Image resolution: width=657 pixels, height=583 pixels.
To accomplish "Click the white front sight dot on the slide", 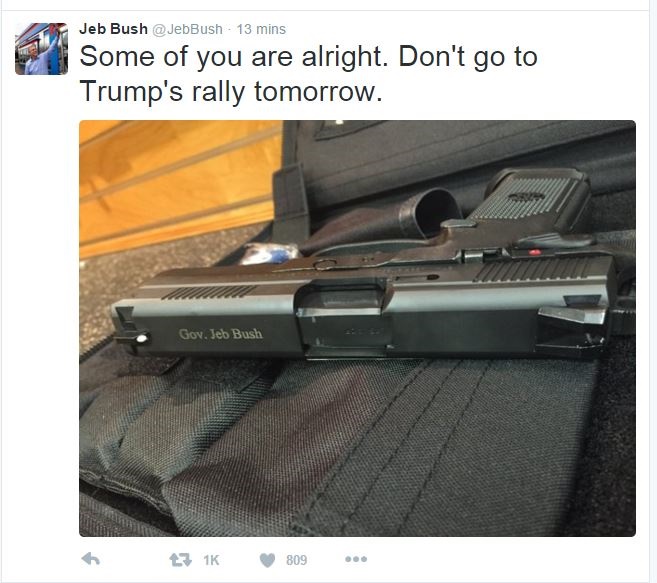I will tap(142, 338).
